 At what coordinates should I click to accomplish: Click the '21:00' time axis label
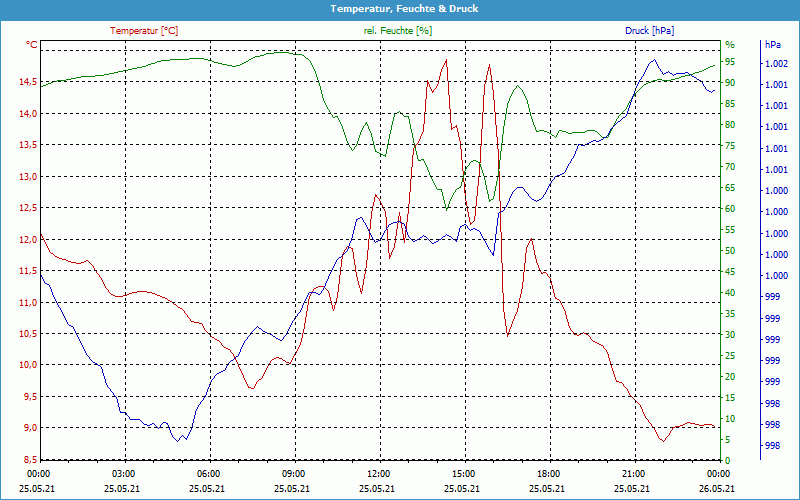633,474
